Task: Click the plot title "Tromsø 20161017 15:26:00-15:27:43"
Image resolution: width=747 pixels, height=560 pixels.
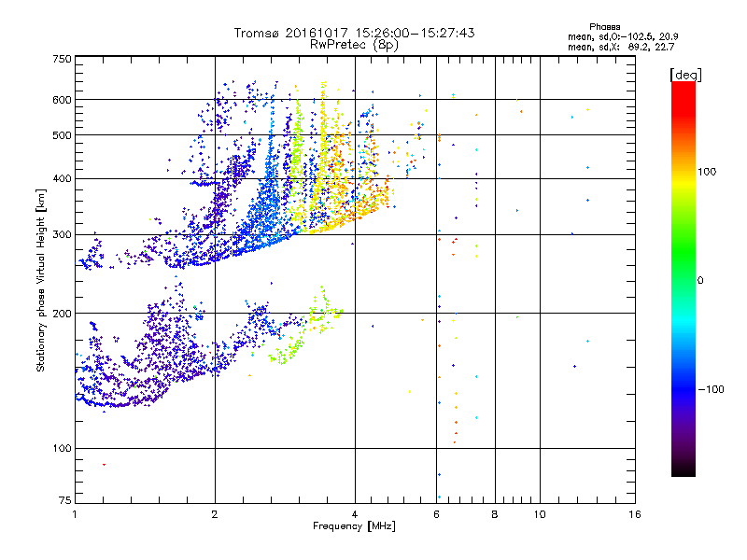Action: [354, 33]
